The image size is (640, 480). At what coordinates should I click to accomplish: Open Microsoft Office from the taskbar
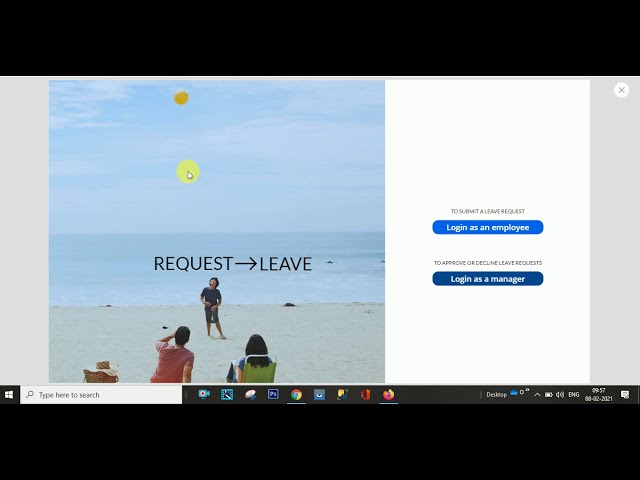[x=365, y=394]
